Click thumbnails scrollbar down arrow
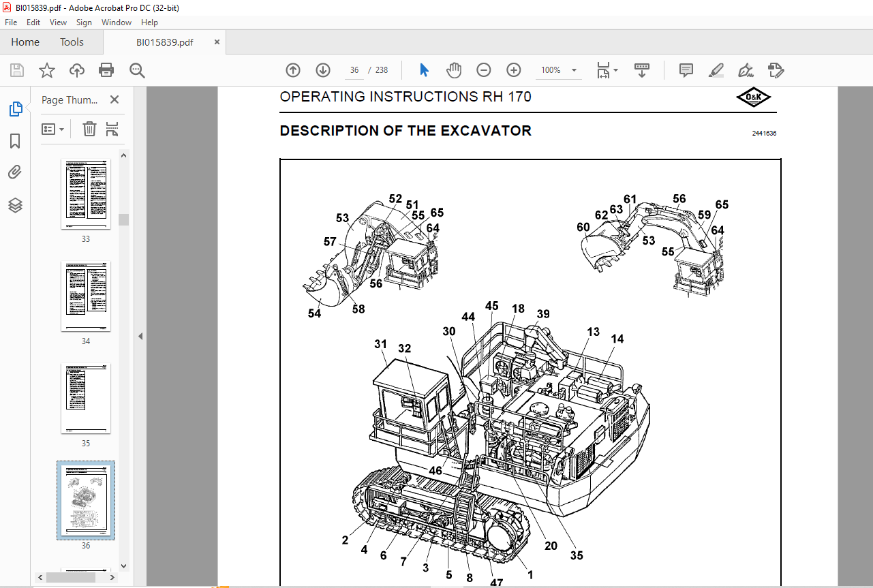Screen dimensions: 873x588 (124, 566)
